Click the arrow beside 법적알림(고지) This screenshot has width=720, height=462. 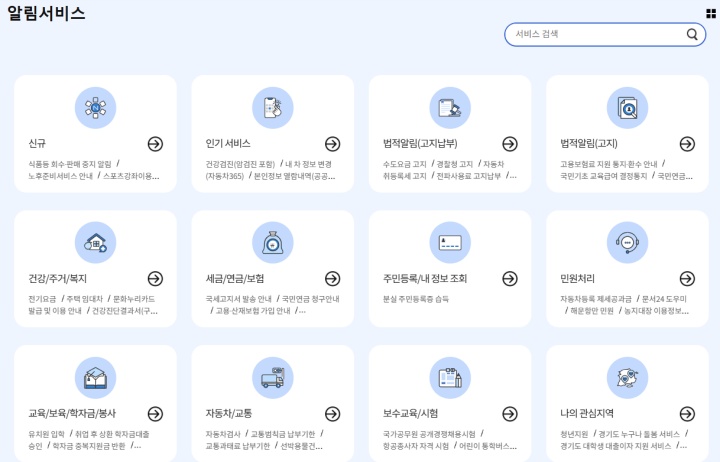coord(687,144)
